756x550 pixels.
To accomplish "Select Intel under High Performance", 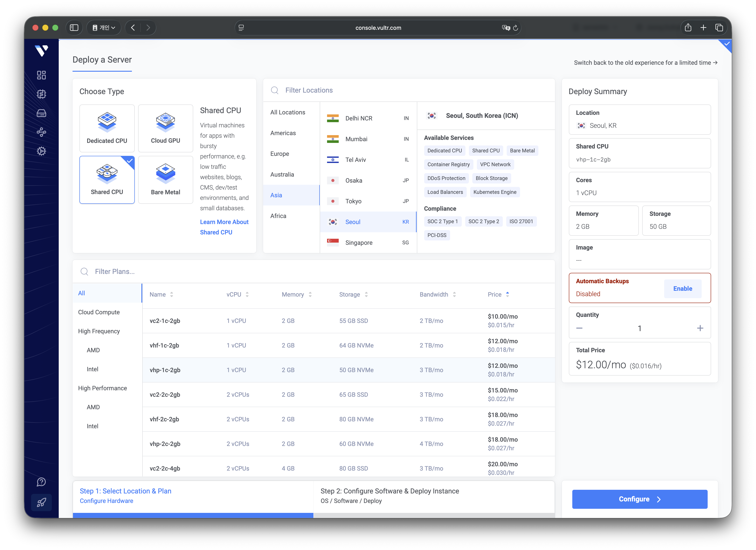I will [93, 426].
